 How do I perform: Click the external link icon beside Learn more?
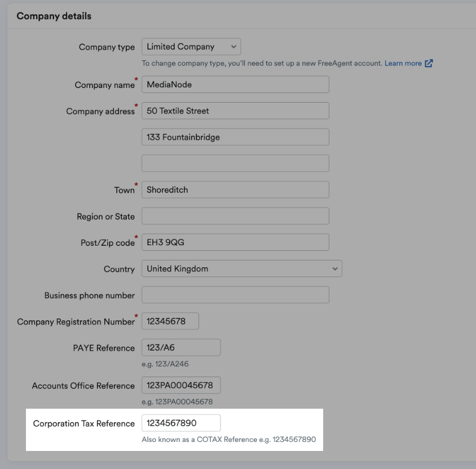429,63
